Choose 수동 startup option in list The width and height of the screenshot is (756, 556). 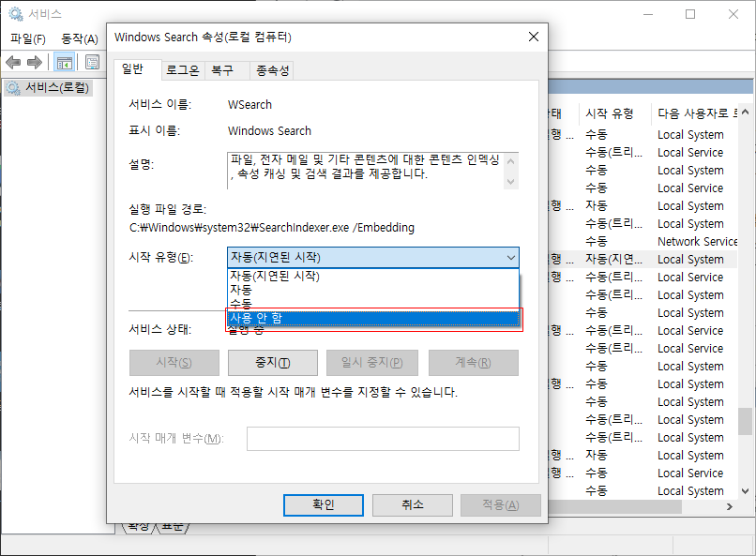click(x=372, y=304)
